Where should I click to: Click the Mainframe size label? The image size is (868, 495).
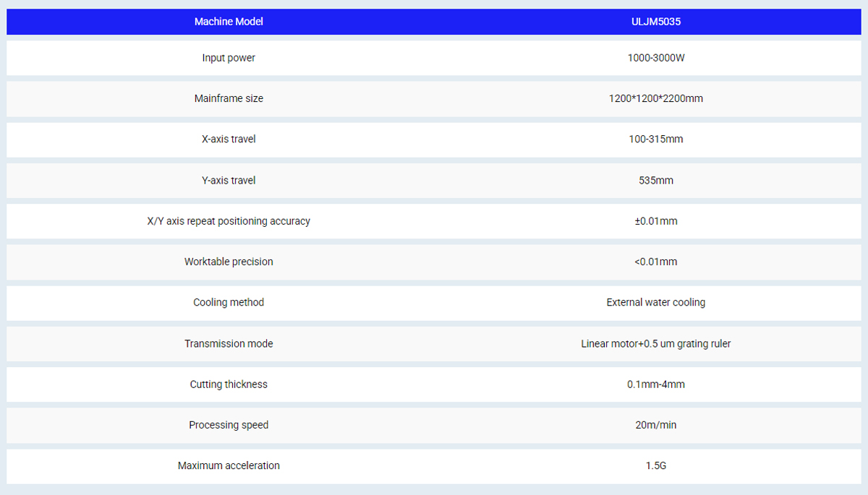pyautogui.click(x=229, y=98)
